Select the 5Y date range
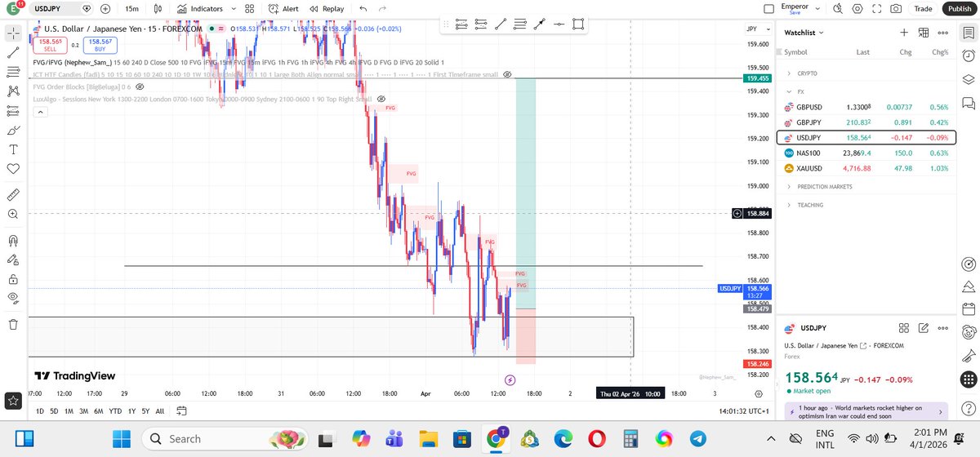This screenshot has width=980, height=457. (145, 410)
